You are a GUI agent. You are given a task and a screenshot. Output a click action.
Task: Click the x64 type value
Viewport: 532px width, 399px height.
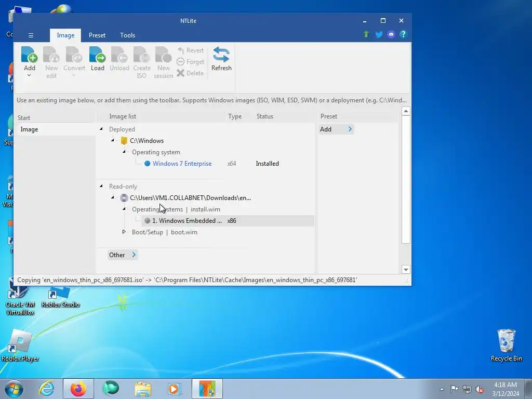coord(232,164)
